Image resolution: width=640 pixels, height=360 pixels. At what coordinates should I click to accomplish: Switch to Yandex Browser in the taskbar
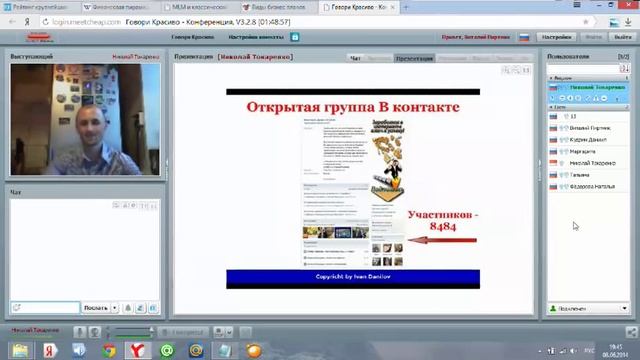pyautogui.click(x=138, y=351)
